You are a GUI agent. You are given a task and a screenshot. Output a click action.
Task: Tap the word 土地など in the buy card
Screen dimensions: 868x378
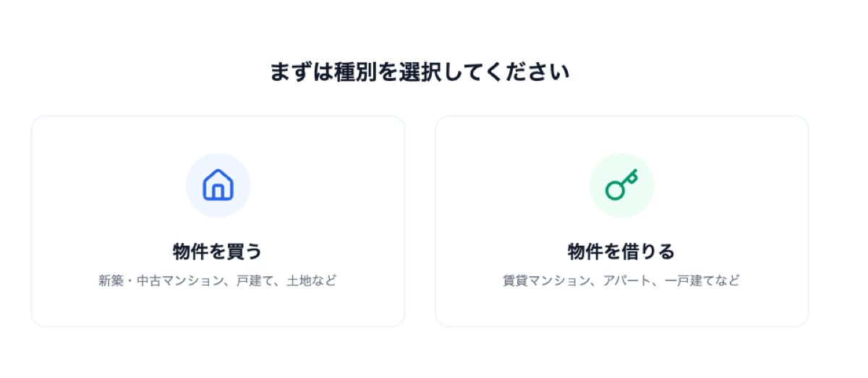pos(312,280)
